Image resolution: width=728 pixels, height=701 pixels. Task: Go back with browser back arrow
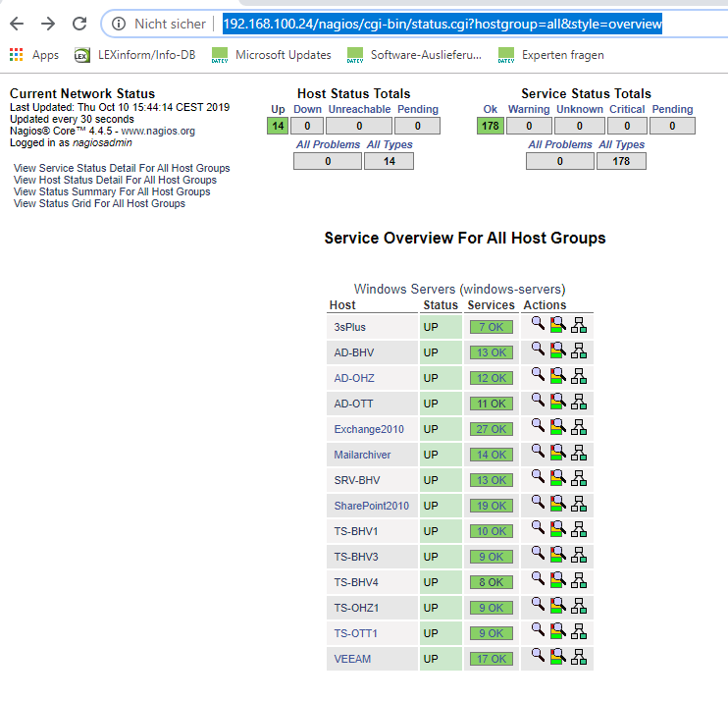(17, 24)
